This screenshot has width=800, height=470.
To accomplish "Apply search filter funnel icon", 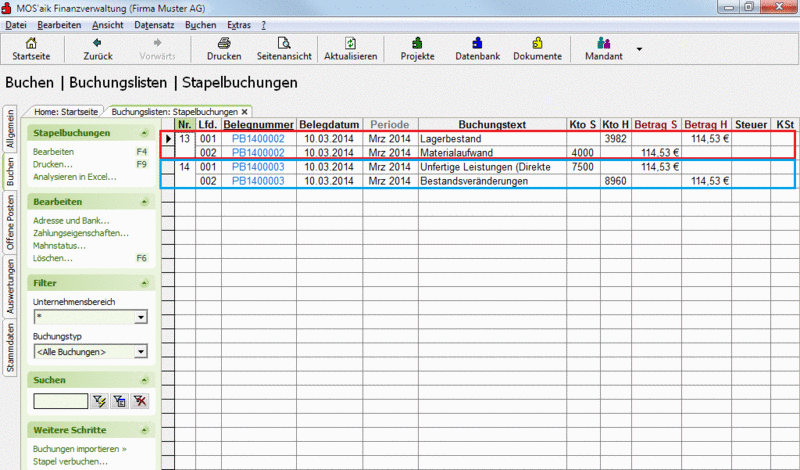I will coord(98,401).
